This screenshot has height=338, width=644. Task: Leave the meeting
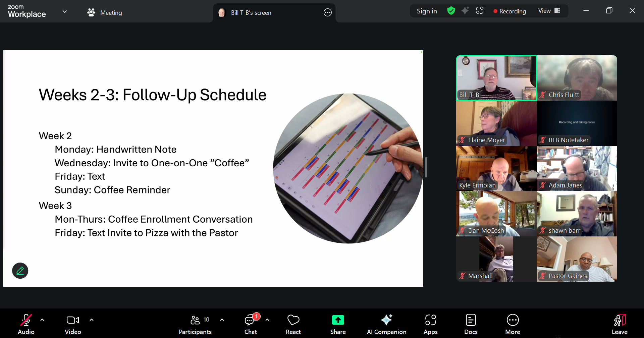619,324
